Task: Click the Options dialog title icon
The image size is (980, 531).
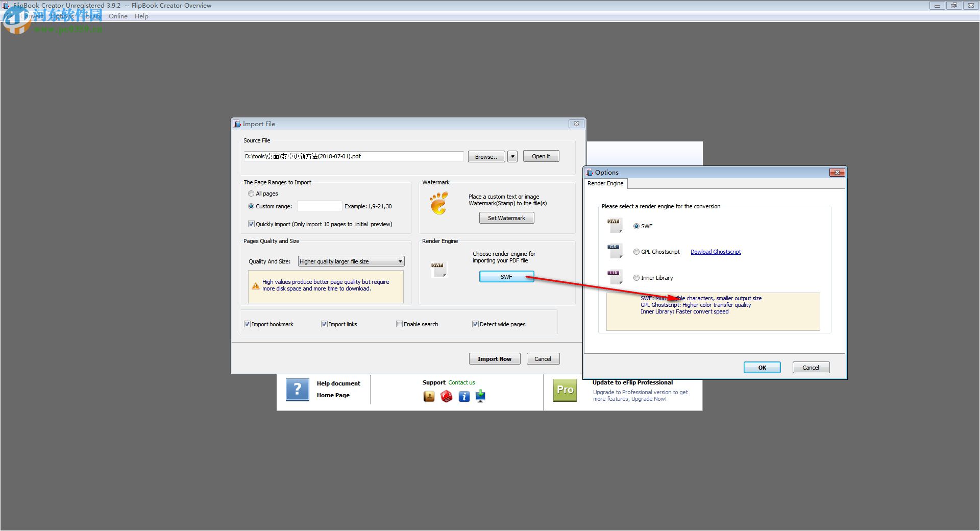Action: pos(590,173)
